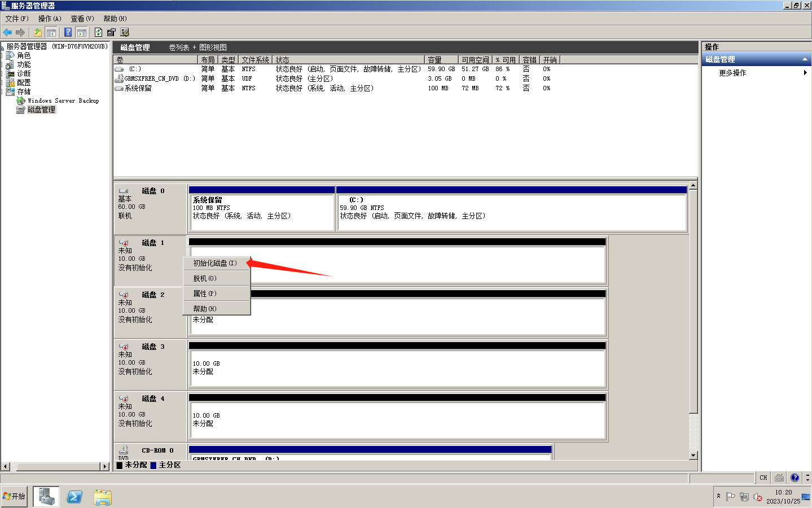812x508 pixels.
Task: Sort by the 状态 column header
Action: coord(348,60)
